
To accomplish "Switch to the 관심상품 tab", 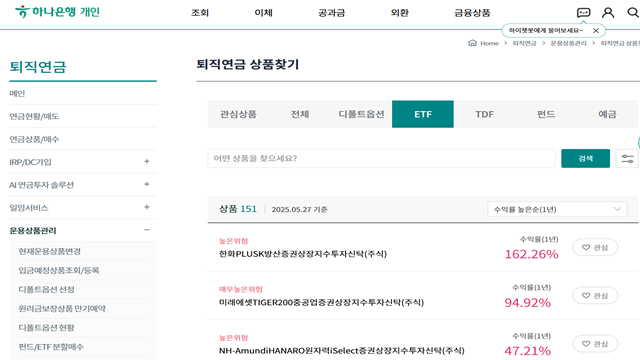I will pyautogui.click(x=238, y=114).
